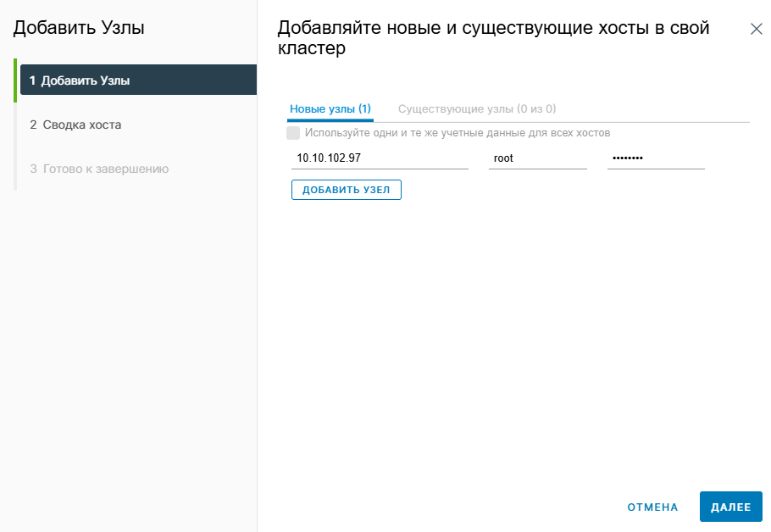Toggle same credentials for all hosts checkbox
Viewport: 771px width, 532px height.
point(293,133)
